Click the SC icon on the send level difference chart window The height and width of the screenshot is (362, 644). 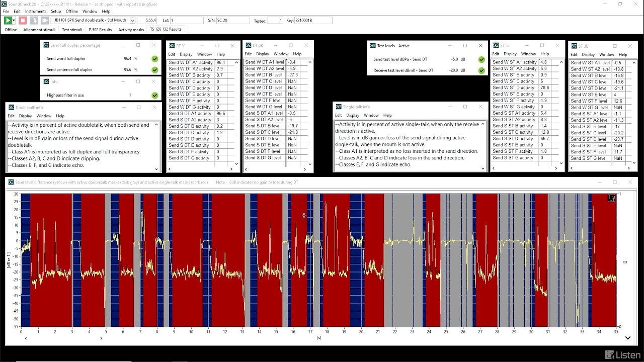[11, 183]
